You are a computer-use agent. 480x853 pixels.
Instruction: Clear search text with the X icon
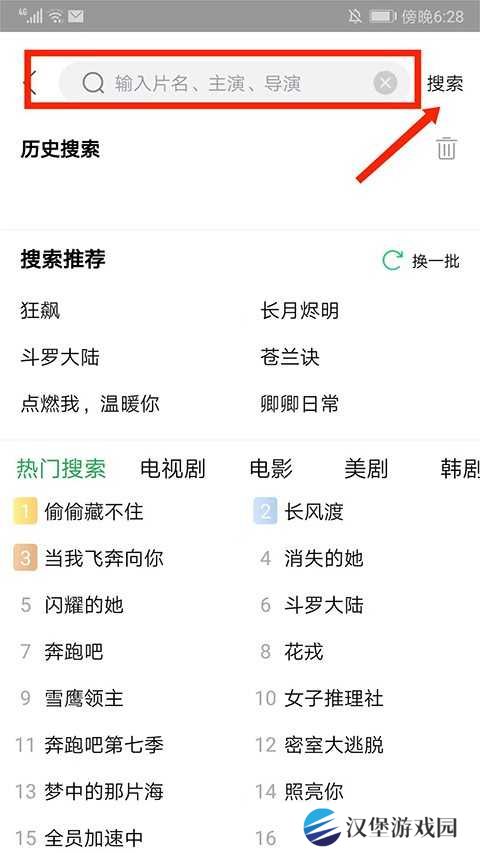click(x=385, y=83)
